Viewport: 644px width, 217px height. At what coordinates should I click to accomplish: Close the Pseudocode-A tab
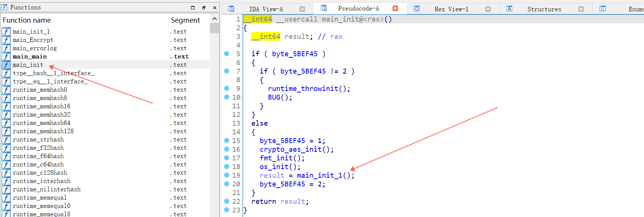point(395,8)
